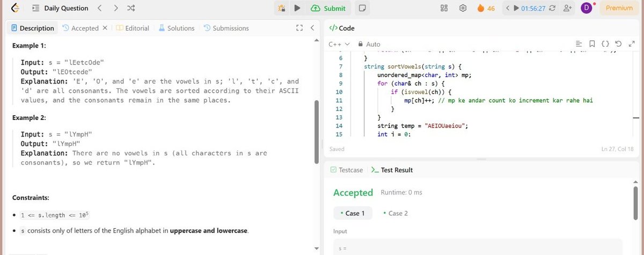
Task: Open the profile avatar menu
Action: point(586,8)
